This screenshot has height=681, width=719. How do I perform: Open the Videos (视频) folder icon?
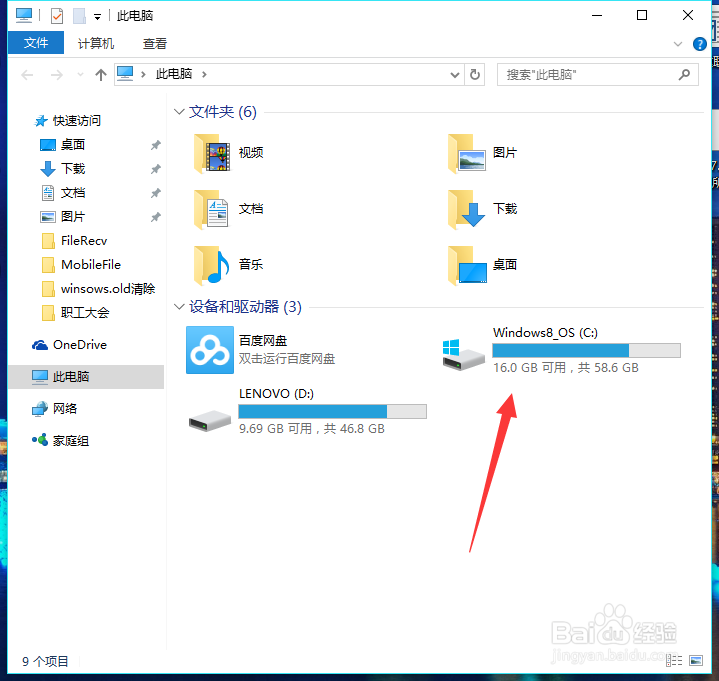click(x=212, y=153)
